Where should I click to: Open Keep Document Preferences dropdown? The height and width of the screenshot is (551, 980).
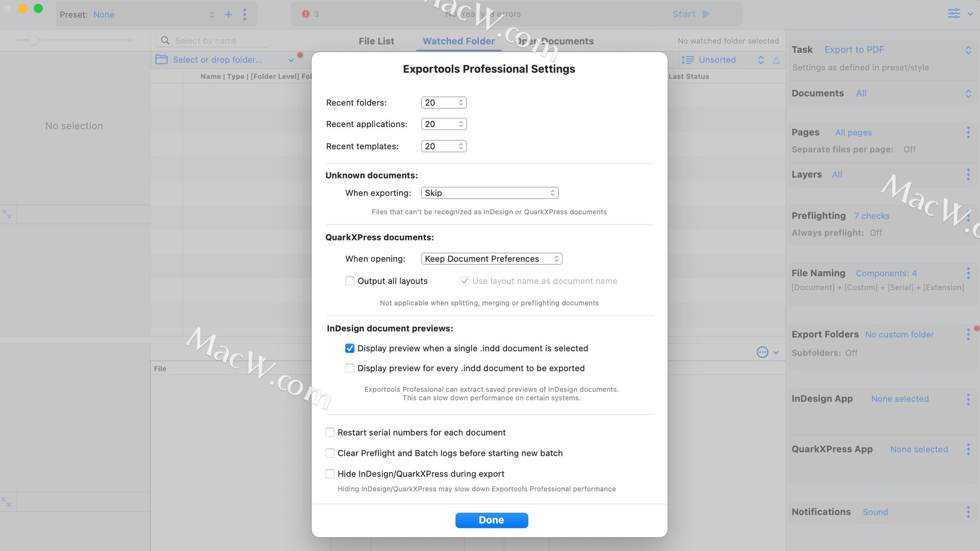491,259
